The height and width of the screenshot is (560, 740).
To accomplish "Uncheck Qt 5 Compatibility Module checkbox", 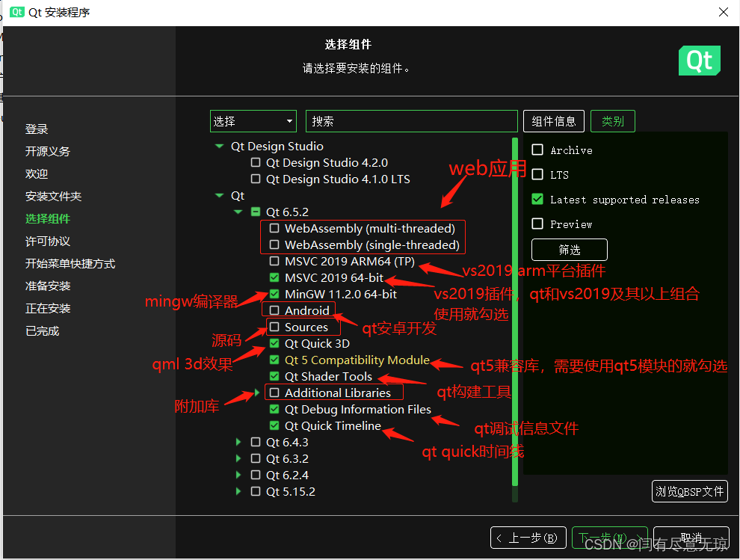I will point(274,360).
